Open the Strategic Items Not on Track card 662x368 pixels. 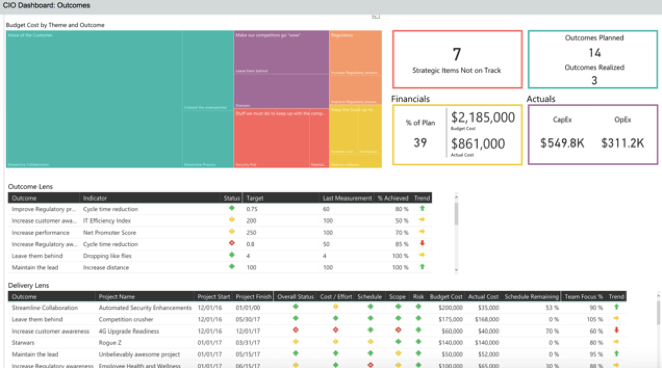tap(457, 60)
